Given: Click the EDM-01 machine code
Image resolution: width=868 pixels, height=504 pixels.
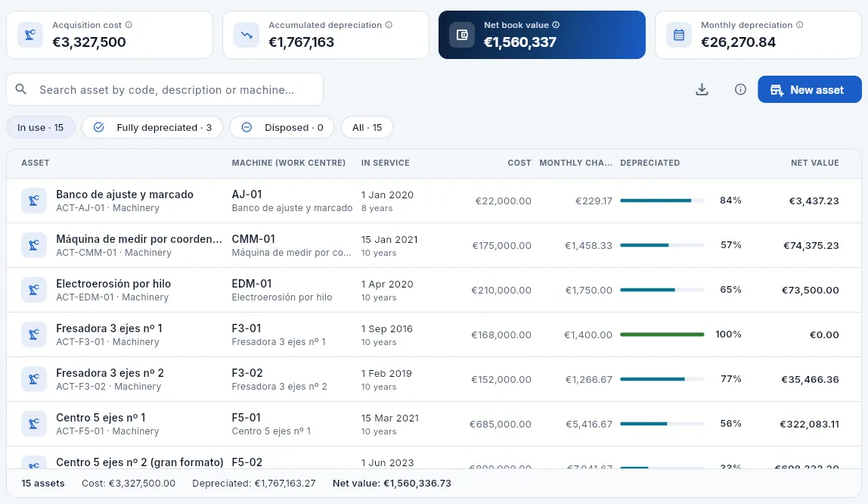Looking at the screenshot, I should pyautogui.click(x=251, y=284).
